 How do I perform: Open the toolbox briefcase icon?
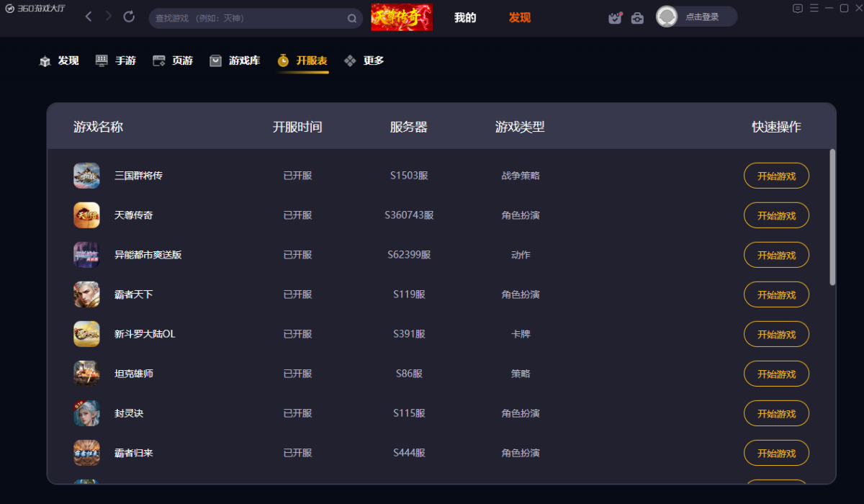pos(637,18)
